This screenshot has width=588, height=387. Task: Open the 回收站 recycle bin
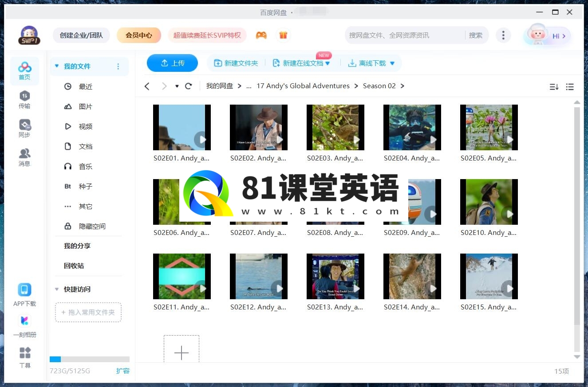pos(74,266)
